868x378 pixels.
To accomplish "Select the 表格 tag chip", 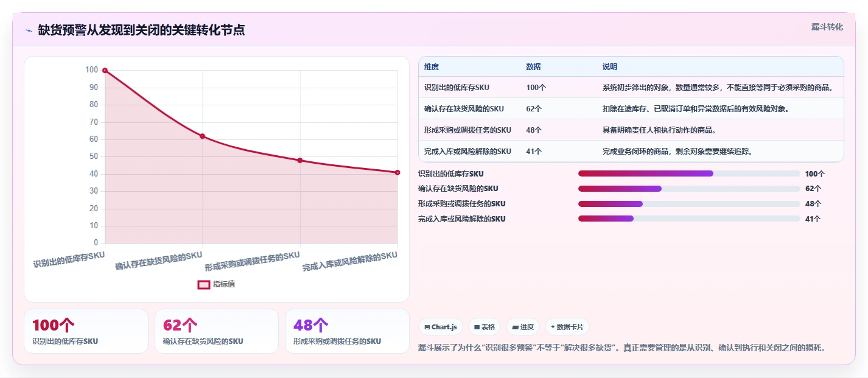I will 485,327.
